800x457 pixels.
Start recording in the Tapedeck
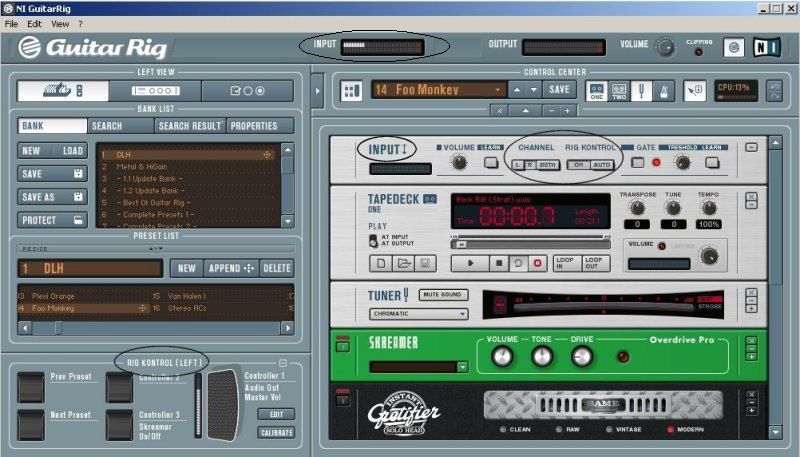pyautogui.click(x=537, y=263)
